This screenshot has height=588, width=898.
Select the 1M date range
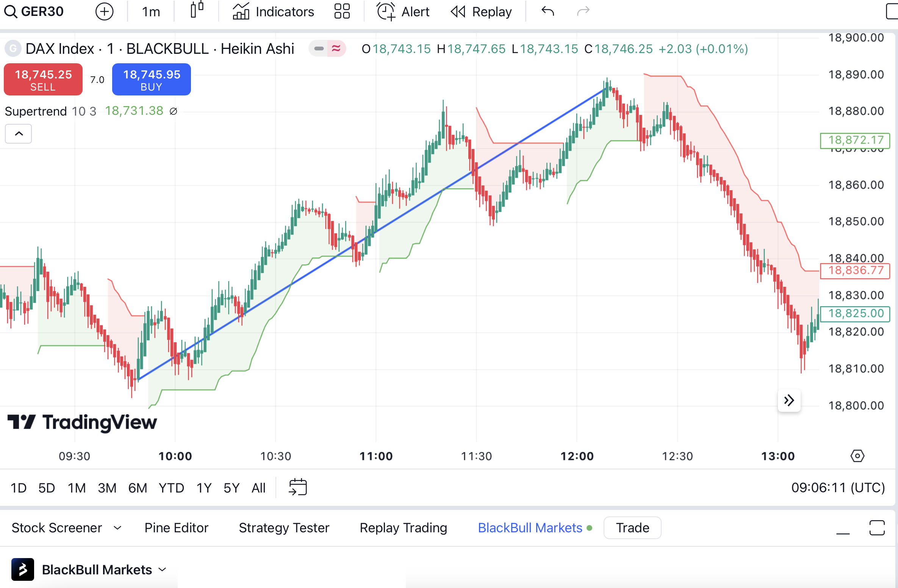tap(77, 488)
